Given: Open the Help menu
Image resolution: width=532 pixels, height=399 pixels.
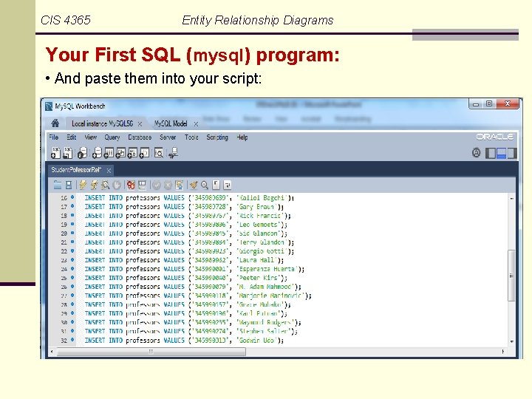Looking at the screenshot, I should (x=242, y=137).
